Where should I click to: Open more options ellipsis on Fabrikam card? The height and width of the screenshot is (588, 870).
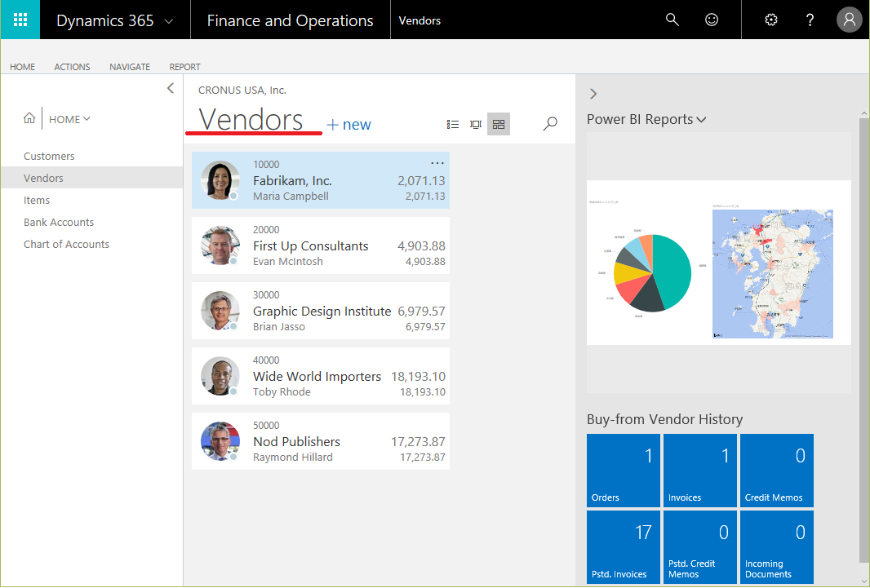click(x=437, y=163)
